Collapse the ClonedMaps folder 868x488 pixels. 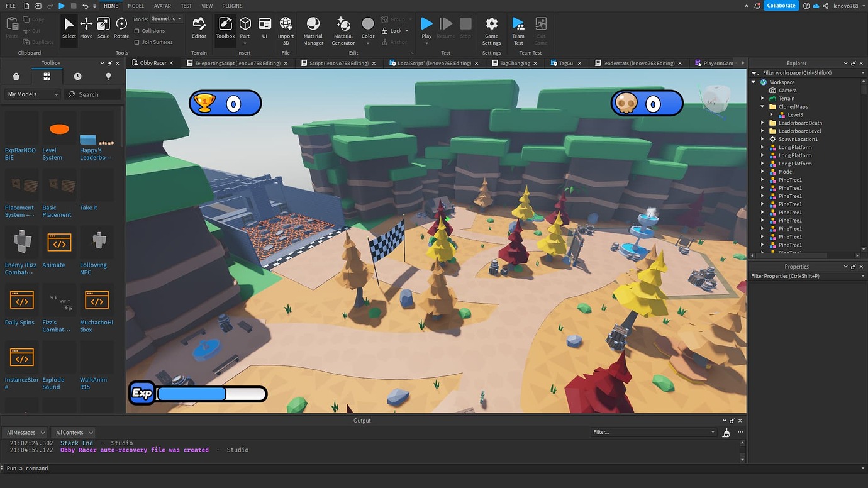762,106
